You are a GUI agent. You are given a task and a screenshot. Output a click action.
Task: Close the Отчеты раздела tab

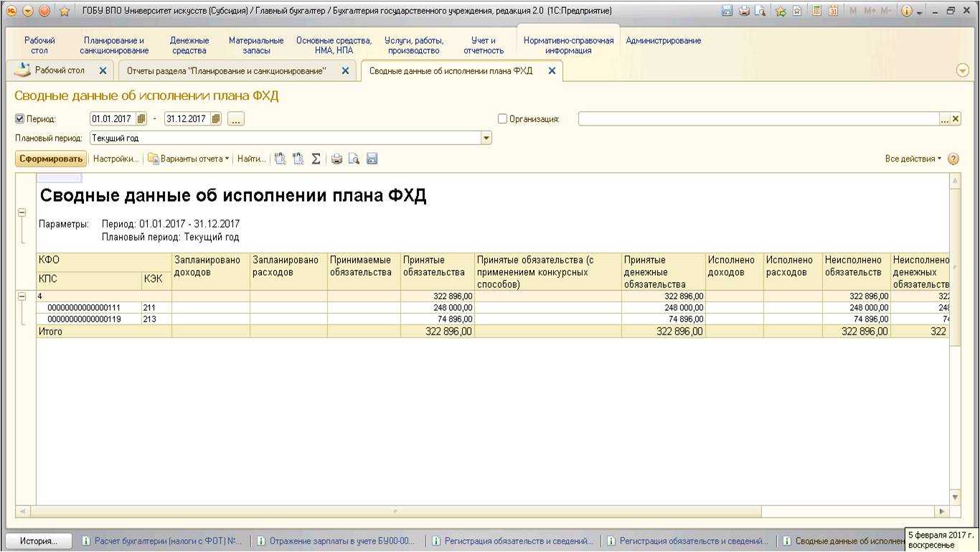click(x=345, y=71)
